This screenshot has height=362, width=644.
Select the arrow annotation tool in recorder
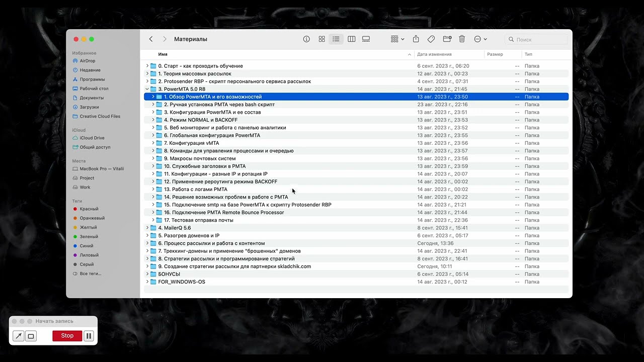tap(19, 336)
